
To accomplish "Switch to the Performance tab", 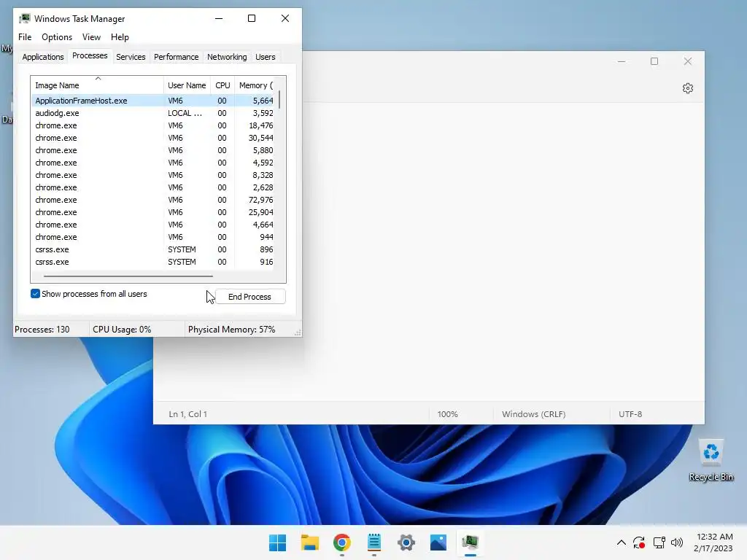I will [x=176, y=57].
